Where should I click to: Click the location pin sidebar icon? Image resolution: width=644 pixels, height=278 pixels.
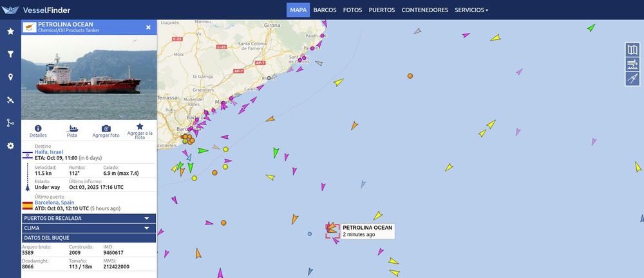(10, 77)
